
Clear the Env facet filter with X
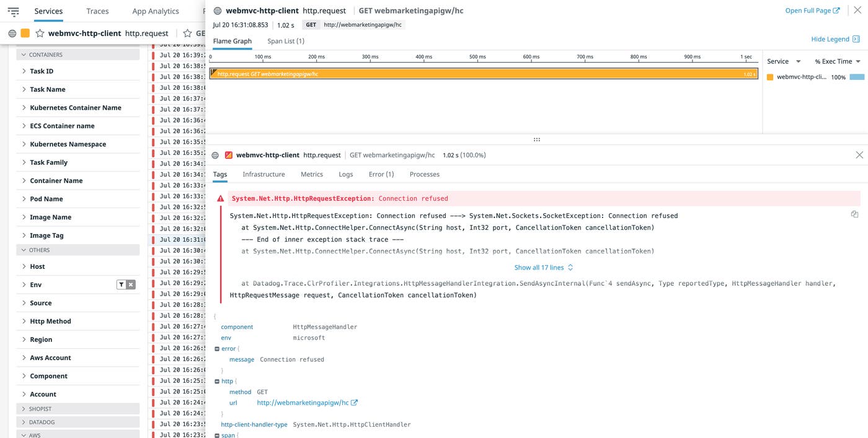[131, 285]
